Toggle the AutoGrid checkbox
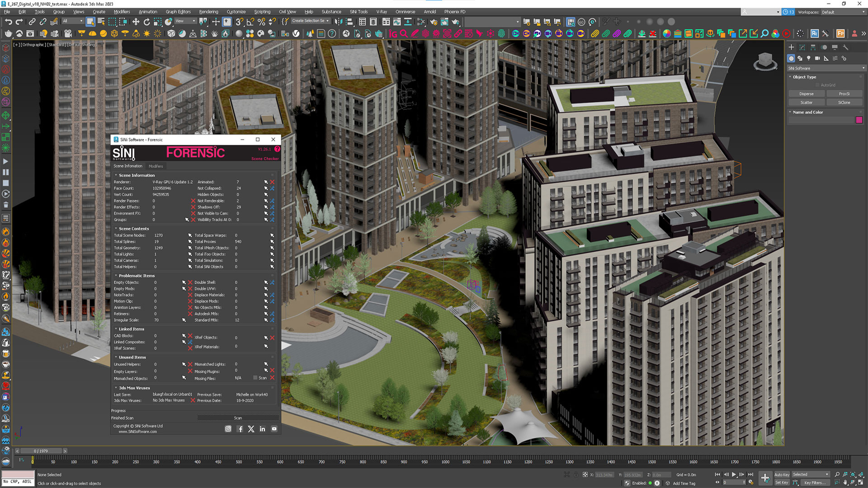 (817, 85)
